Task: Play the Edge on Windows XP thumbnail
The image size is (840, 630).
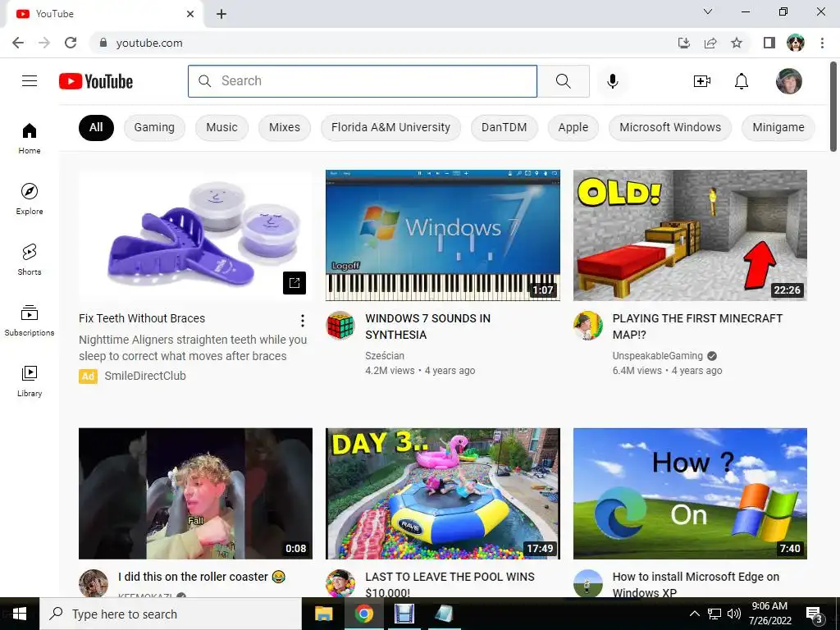Action: (x=690, y=493)
